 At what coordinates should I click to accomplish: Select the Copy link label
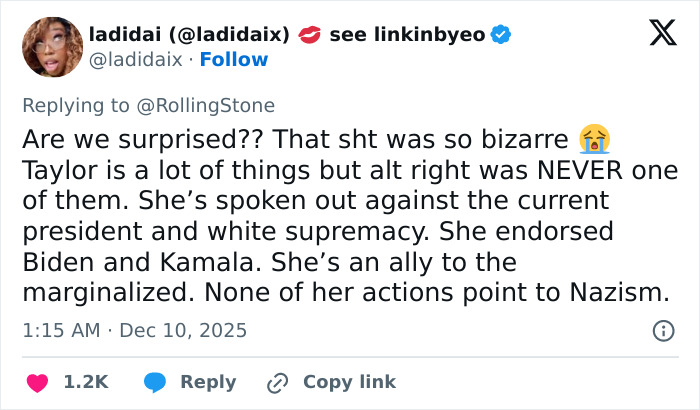[349, 382]
